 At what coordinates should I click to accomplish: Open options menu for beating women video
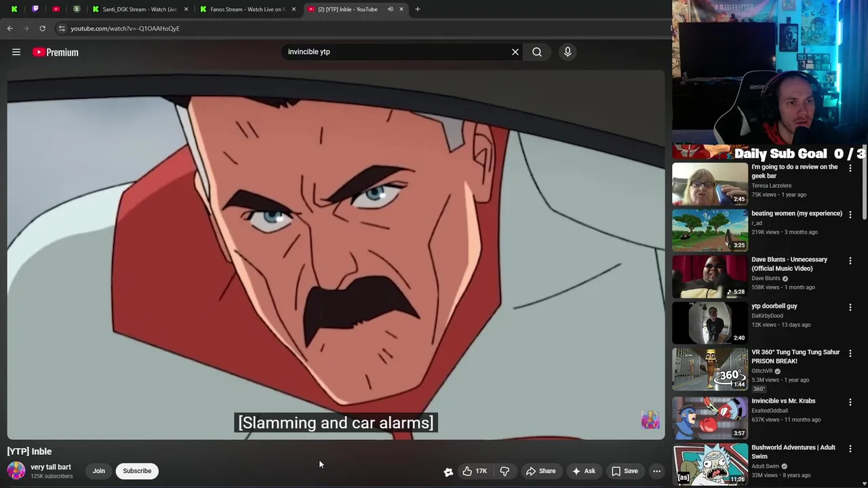click(850, 214)
